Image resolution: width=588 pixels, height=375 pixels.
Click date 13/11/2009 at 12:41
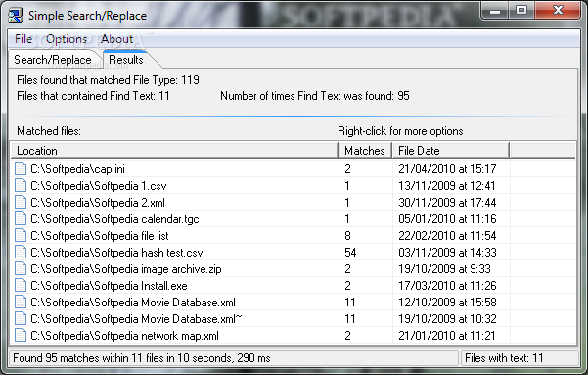pos(447,185)
